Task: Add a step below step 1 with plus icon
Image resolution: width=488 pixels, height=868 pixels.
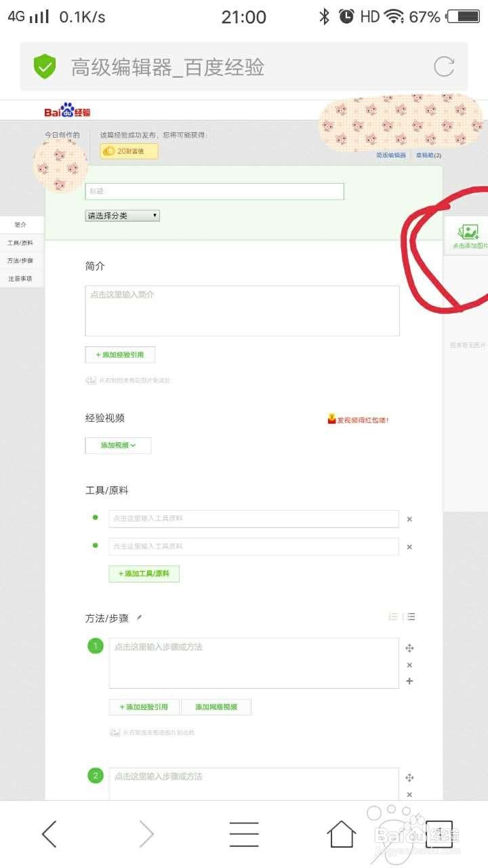Action: pyautogui.click(x=409, y=682)
